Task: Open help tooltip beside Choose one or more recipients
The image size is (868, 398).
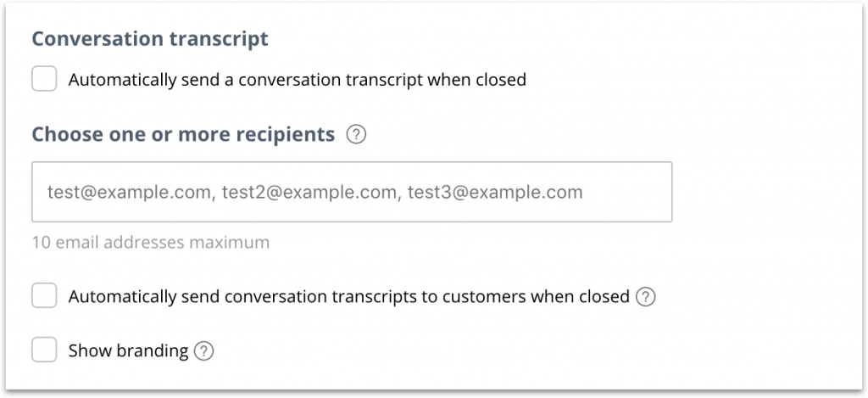Action: point(356,135)
